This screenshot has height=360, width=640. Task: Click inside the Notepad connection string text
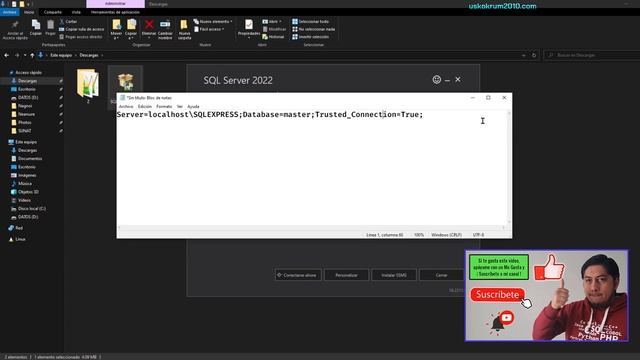(x=270, y=115)
